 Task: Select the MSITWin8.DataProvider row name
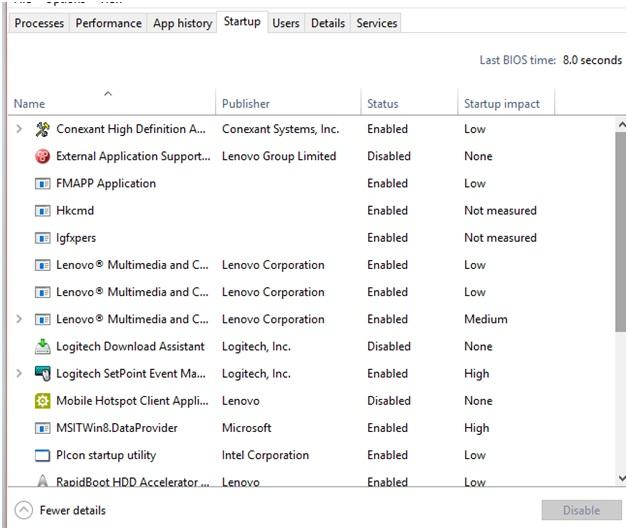coord(117,428)
